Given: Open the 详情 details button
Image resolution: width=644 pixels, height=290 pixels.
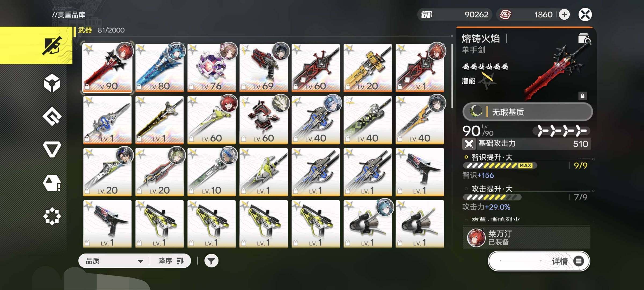Looking at the screenshot, I should tap(539, 261).
